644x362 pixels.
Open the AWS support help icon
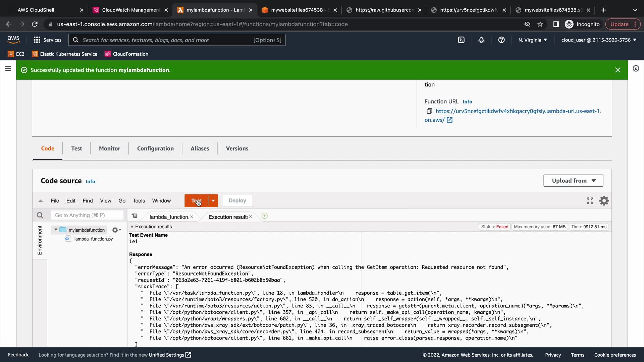(x=501, y=40)
